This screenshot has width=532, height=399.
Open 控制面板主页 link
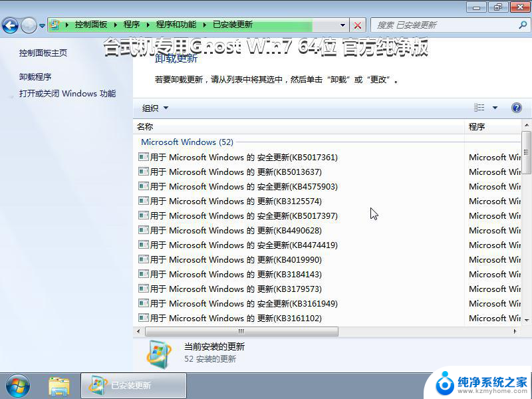coord(43,53)
